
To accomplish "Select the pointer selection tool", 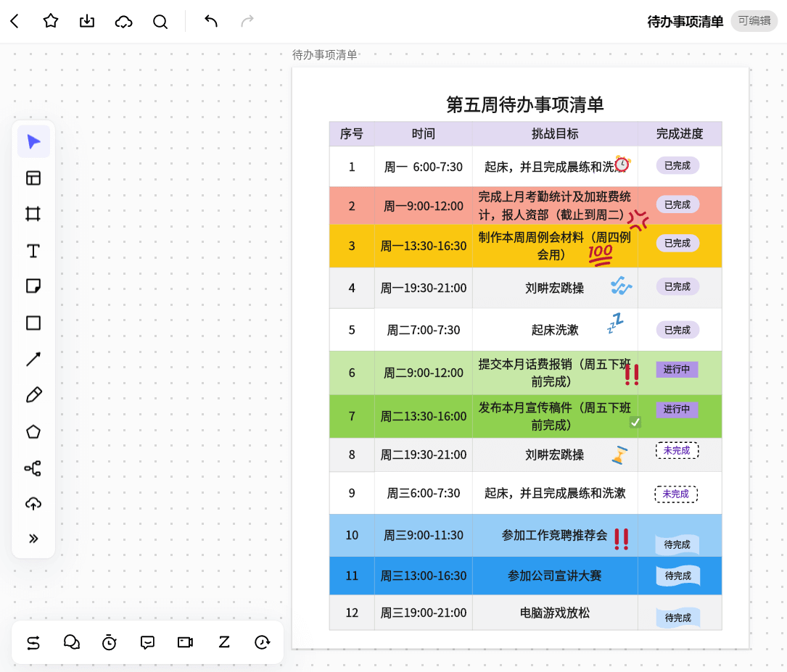I will tap(33, 142).
